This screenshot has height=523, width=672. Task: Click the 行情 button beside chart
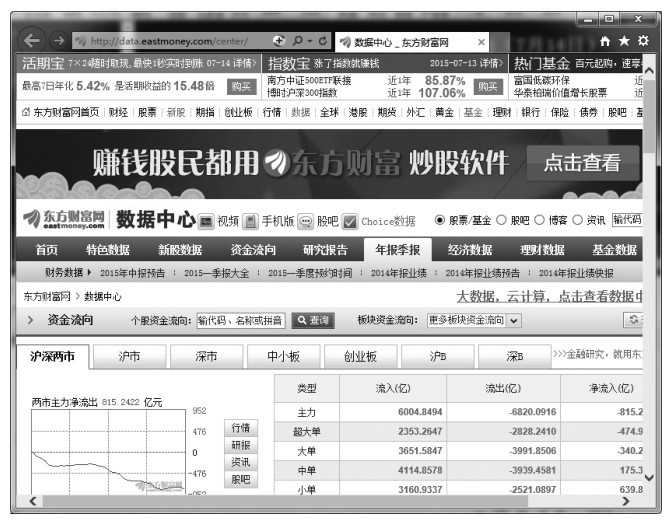pyautogui.click(x=241, y=427)
